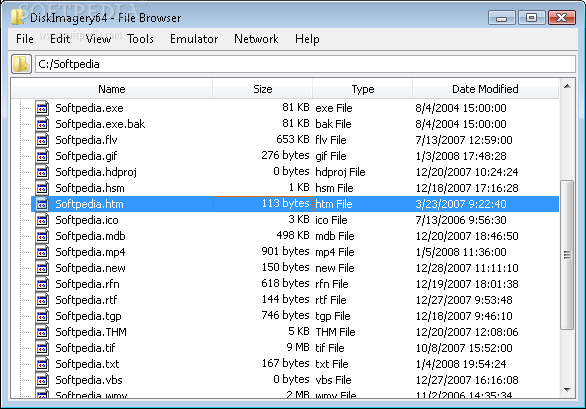Screen dimensions: 586x409
Task: Click the mdb File type cell
Action: tap(335, 236)
